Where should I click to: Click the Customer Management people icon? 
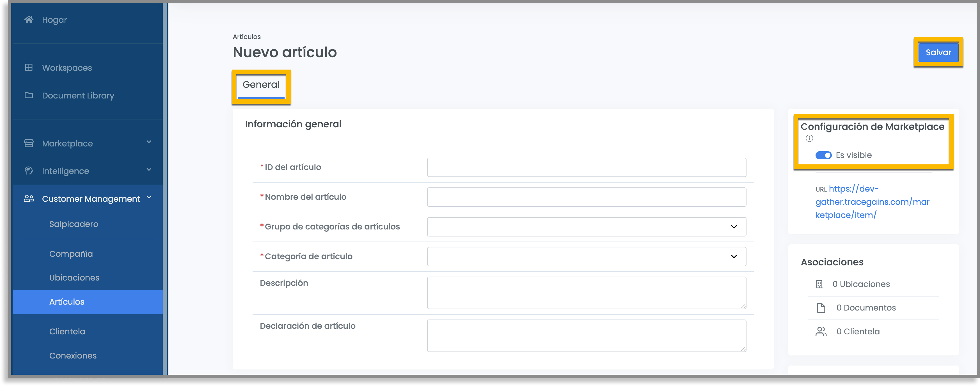(x=29, y=198)
